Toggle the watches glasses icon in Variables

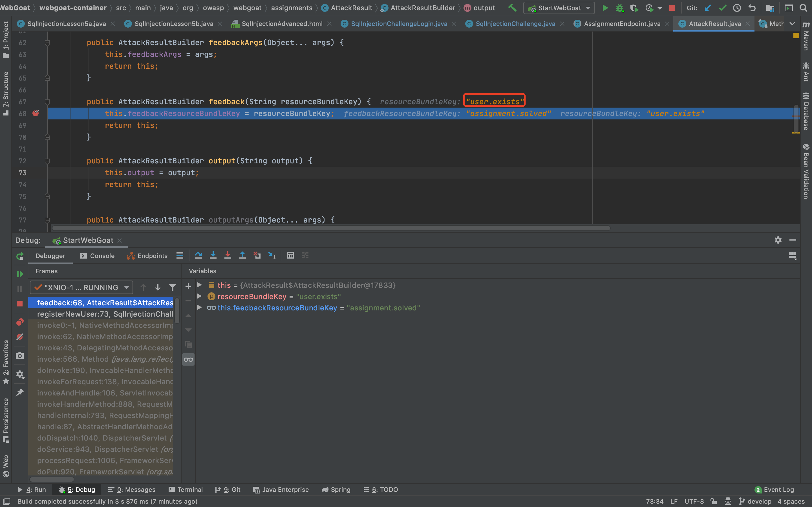click(188, 359)
